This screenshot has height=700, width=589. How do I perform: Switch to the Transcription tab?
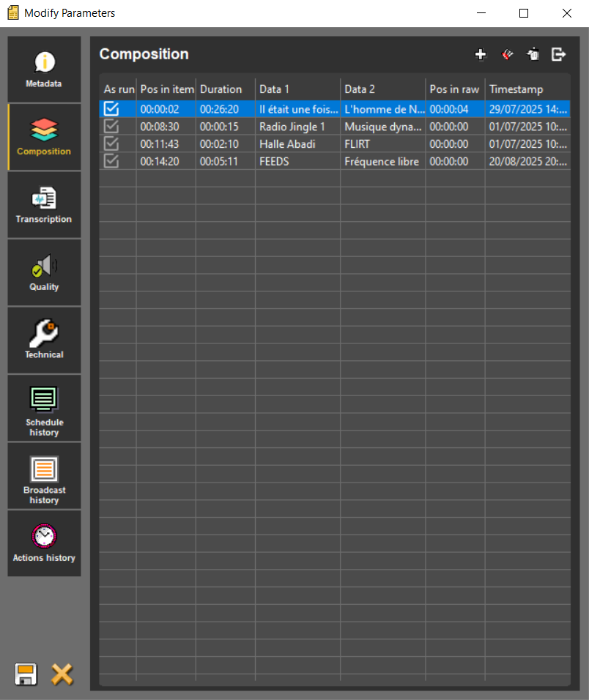44,205
